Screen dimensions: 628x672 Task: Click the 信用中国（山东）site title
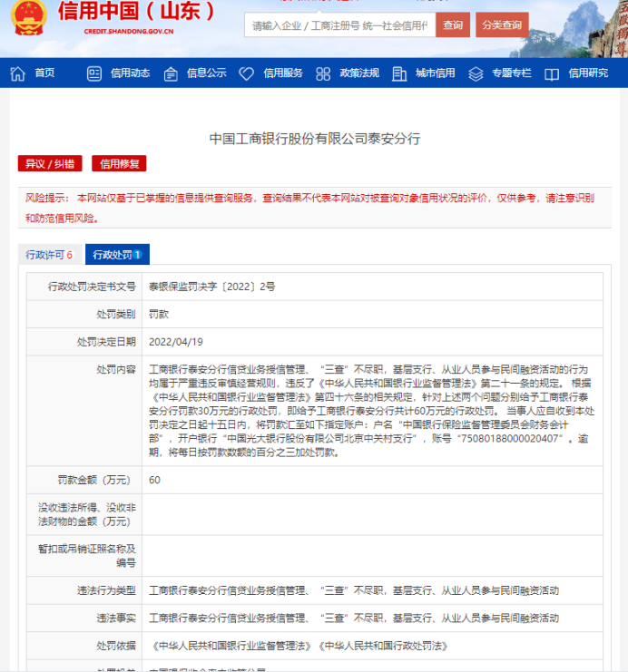[x=137, y=11]
